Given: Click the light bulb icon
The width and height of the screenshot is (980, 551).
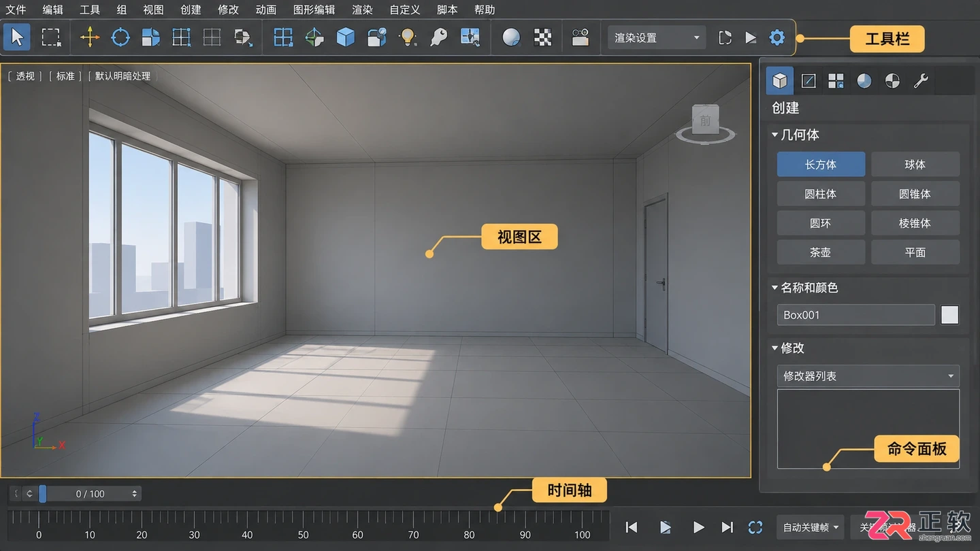Looking at the screenshot, I should click(x=408, y=37).
